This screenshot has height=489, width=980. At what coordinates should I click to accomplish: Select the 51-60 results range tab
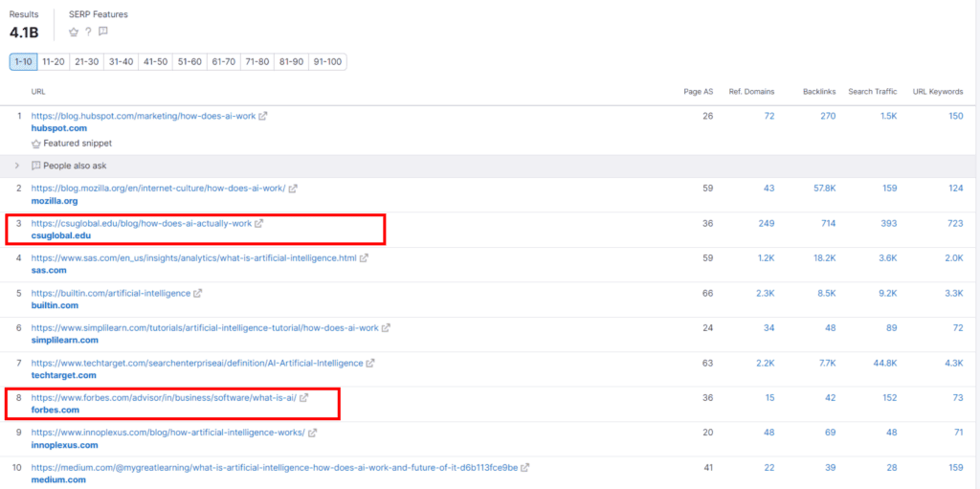(x=190, y=62)
